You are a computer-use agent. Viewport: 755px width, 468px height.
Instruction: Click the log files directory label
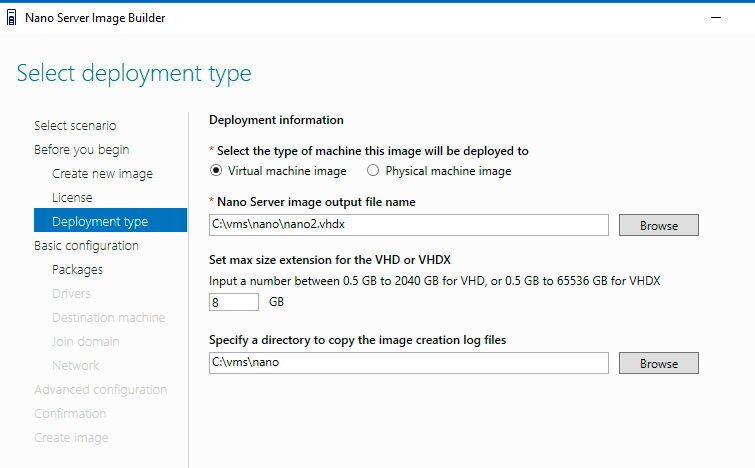357,340
